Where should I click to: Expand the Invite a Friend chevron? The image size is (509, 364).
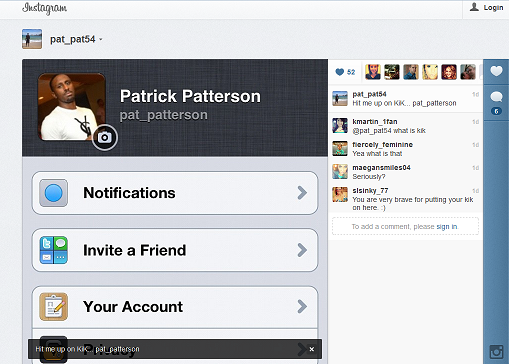coord(302,250)
